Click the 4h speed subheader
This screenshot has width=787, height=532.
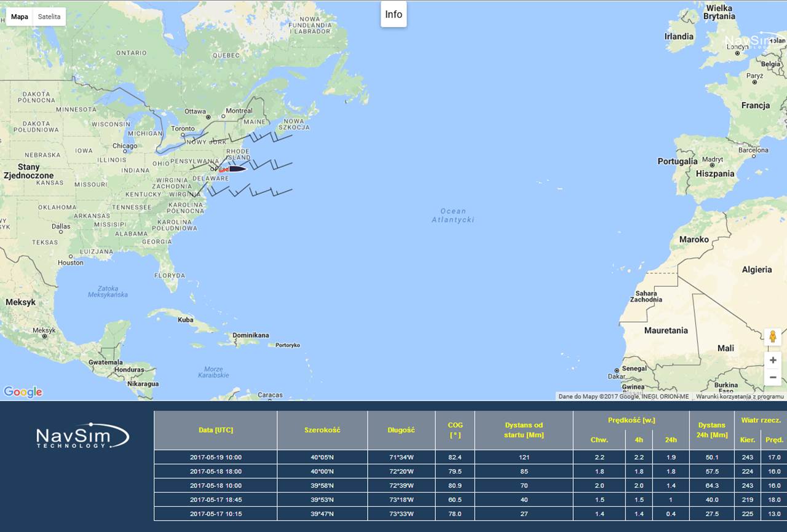click(639, 439)
